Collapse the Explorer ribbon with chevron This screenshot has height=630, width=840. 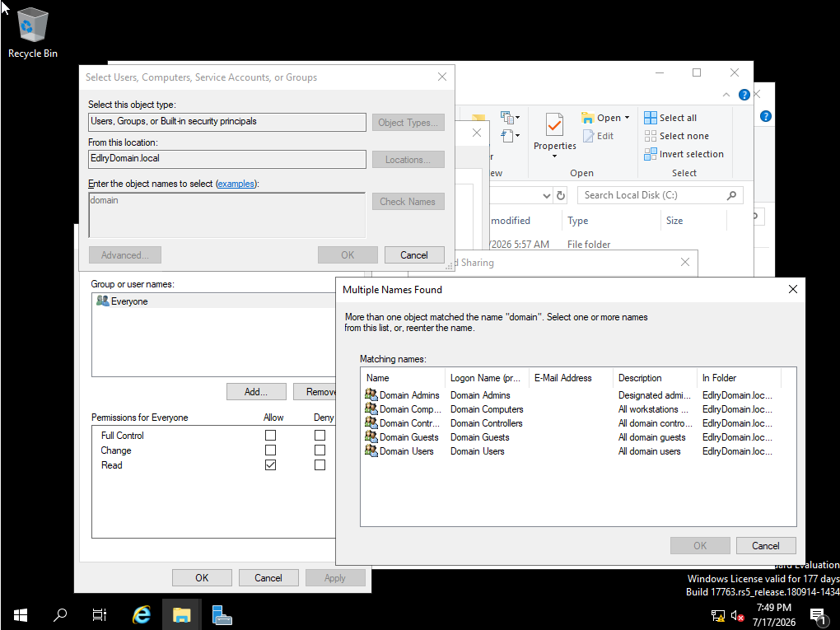point(726,95)
